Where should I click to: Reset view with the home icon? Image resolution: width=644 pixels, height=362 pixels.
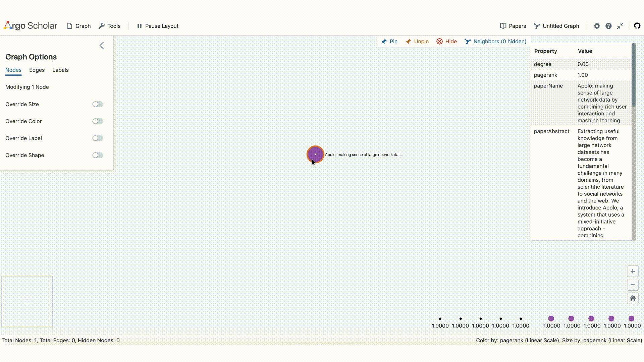tap(633, 298)
